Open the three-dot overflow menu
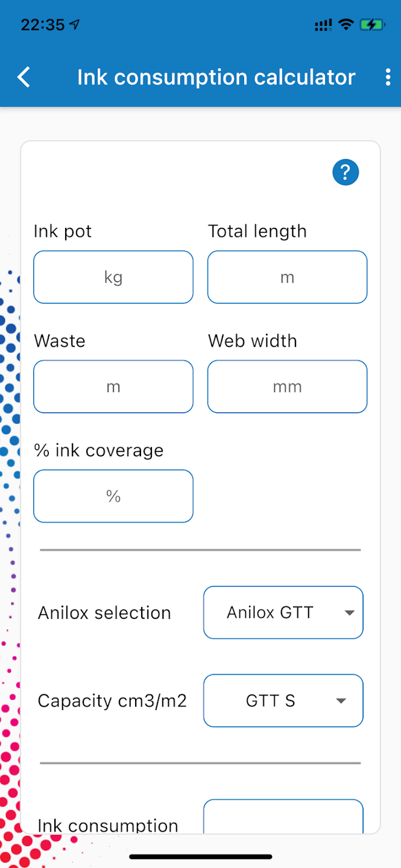 point(388,77)
